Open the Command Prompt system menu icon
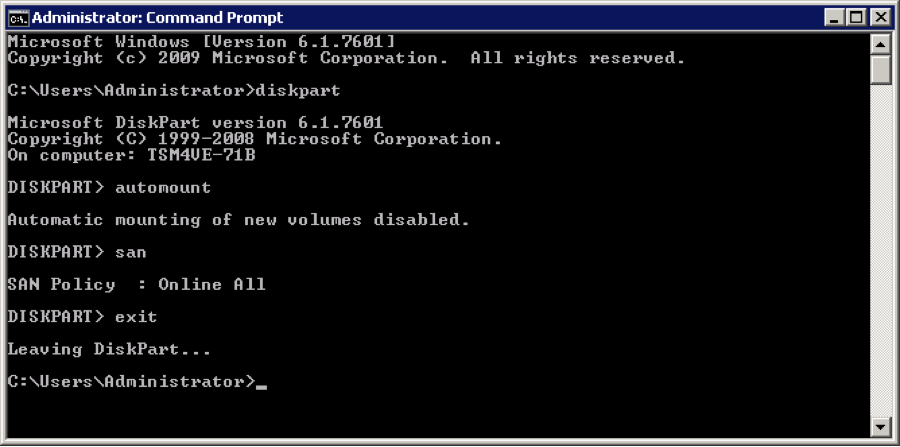The image size is (900, 447). [19, 18]
